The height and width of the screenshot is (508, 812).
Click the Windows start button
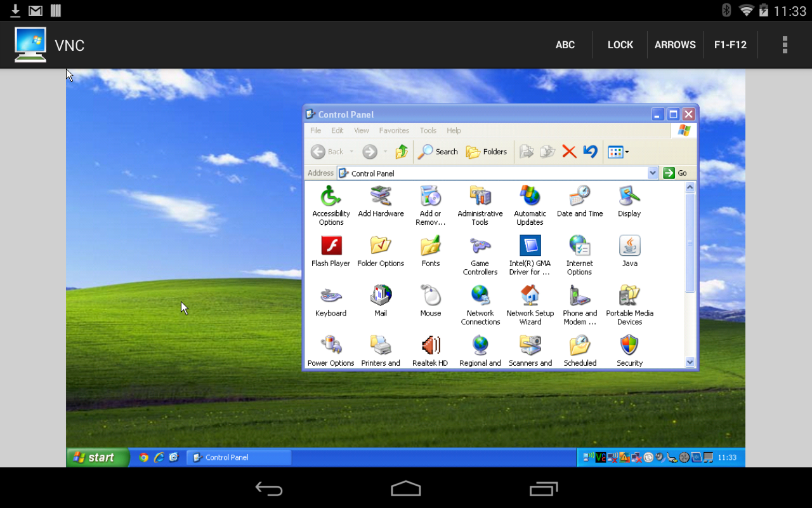pyautogui.click(x=97, y=457)
